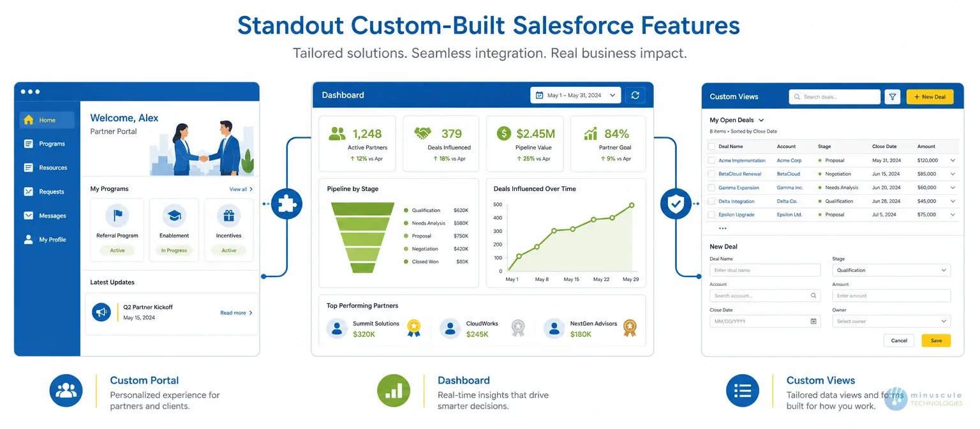The height and width of the screenshot is (429, 980).
Task: Select the Qualification funnel legend entry
Action: (436, 210)
